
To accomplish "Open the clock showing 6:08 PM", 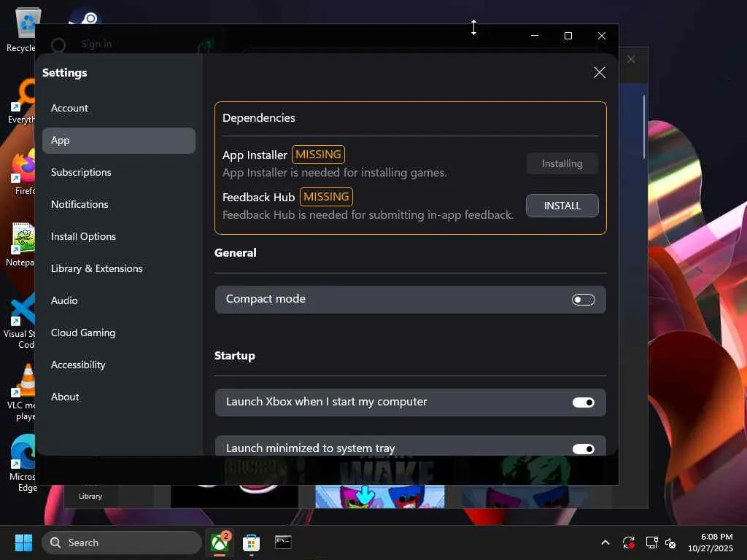I will 711,542.
